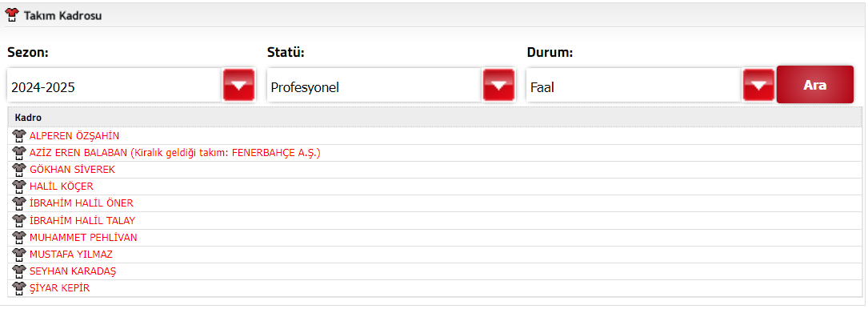The image size is (868, 309).
Task: Click the jersey icon beside ŞİYAR KEPİR
Action: [x=19, y=288]
